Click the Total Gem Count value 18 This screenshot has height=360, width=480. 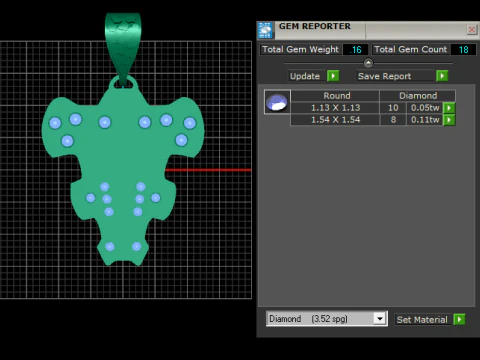(463, 50)
